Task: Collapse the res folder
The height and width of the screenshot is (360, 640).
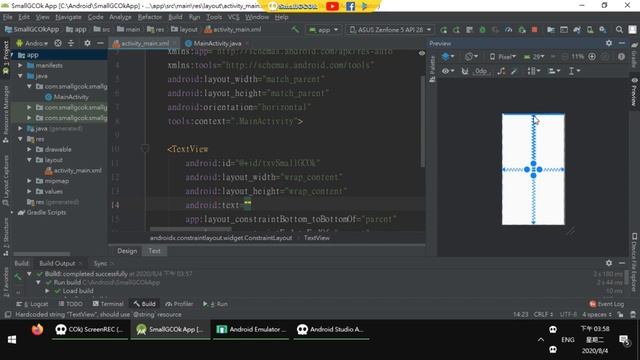Action: [x=20, y=139]
